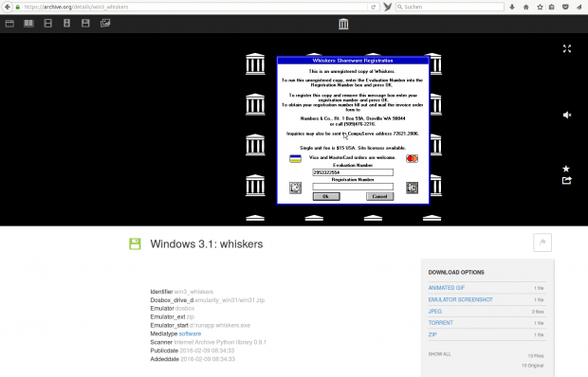Share this item using the share icon
588x377 pixels.
(x=566, y=181)
